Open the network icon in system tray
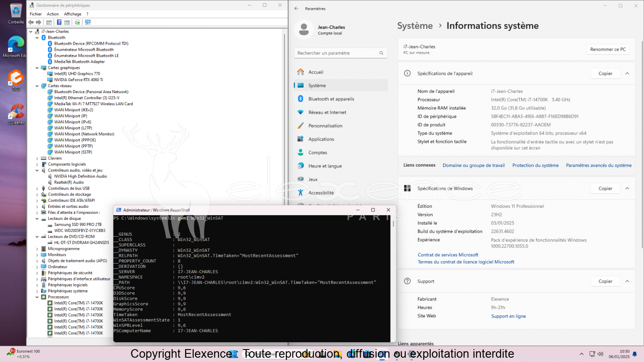Viewport: 644px width, 362px height. tap(592, 354)
